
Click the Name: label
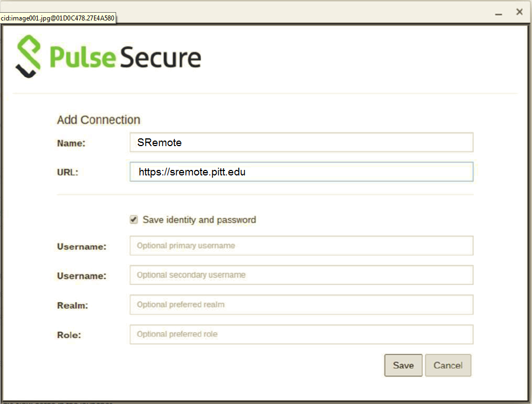click(71, 143)
